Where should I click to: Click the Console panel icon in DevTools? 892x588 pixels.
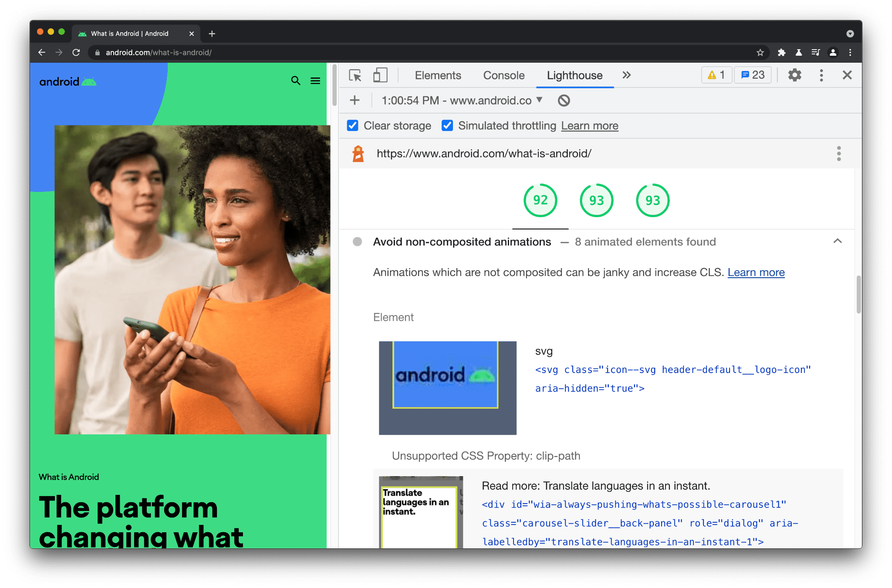pos(505,75)
